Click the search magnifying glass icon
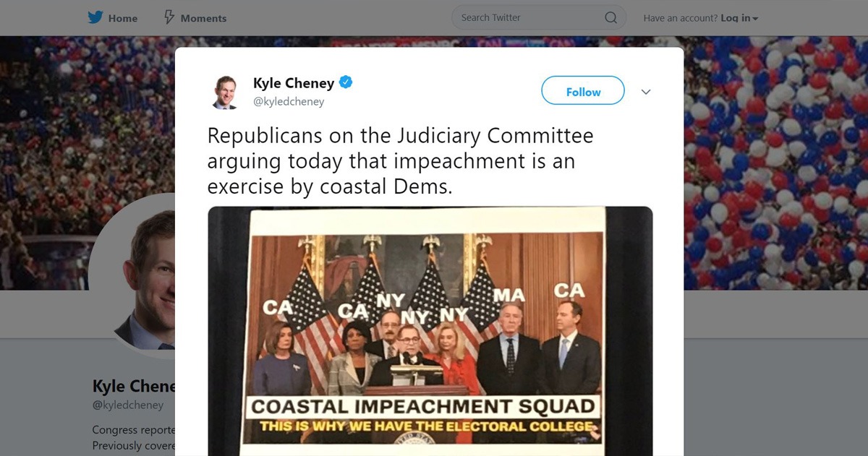The image size is (868, 456). pyautogui.click(x=610, y=17)
